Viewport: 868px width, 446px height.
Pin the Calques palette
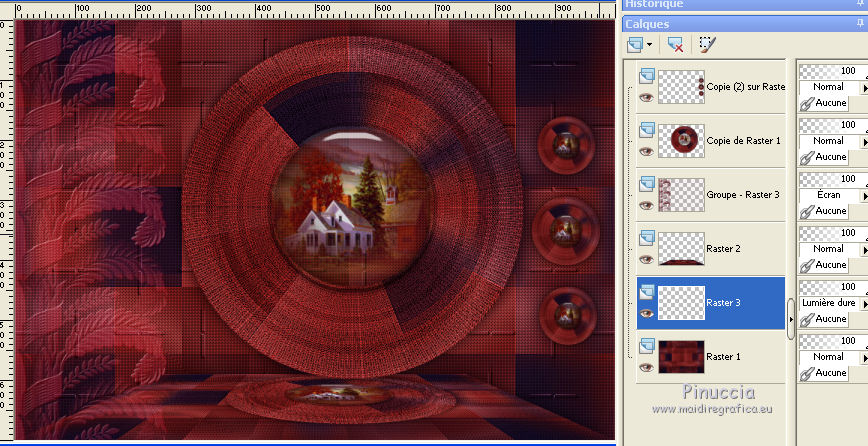[860, 23]
